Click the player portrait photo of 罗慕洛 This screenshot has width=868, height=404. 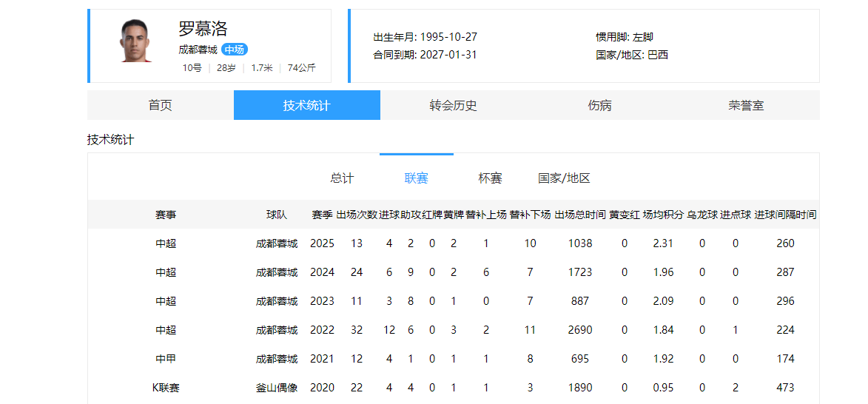[x=136, y=41]
